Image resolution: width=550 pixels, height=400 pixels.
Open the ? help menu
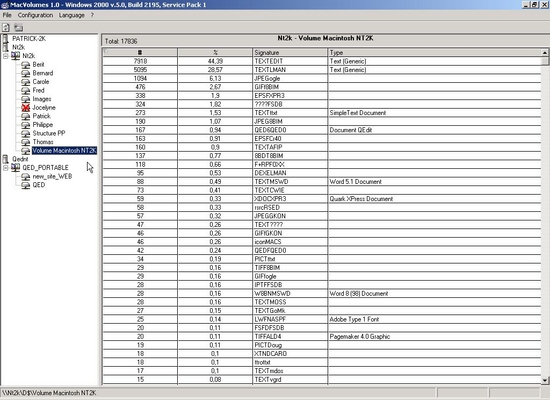(x=92, y=15)
